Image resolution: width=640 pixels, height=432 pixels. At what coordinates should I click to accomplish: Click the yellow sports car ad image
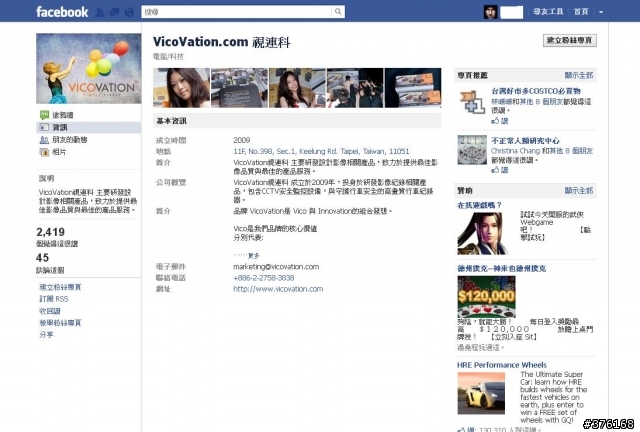point(481,394)
